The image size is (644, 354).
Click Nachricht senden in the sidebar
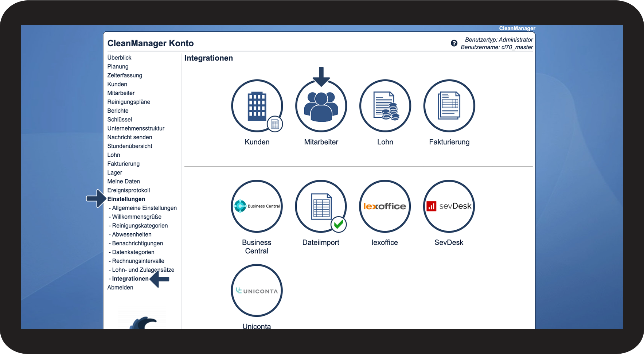(x=130, y=137)
